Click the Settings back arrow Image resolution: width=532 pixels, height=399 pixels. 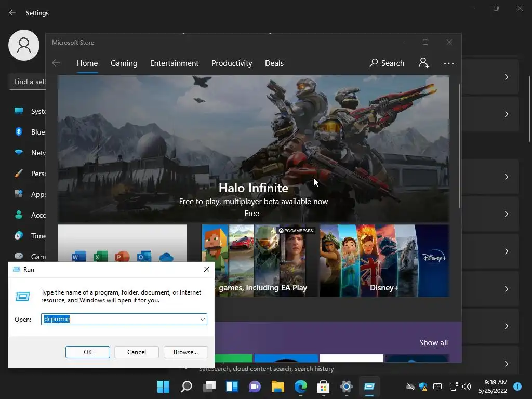click(12, 12)
